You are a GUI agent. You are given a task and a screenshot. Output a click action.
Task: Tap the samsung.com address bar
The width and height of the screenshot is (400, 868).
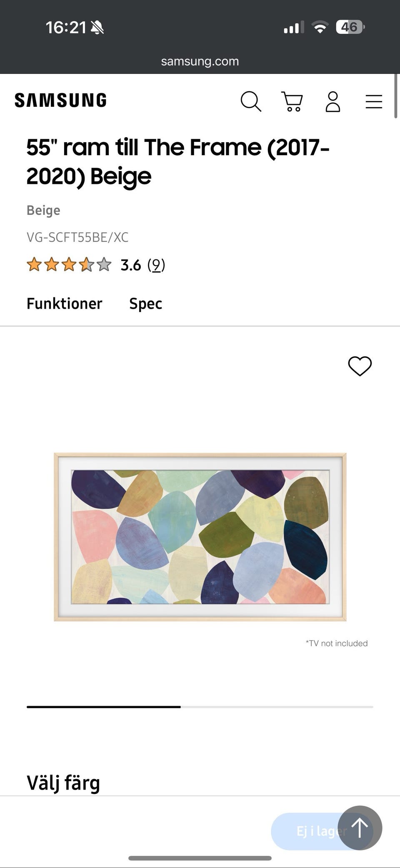(x=200, y=61)
